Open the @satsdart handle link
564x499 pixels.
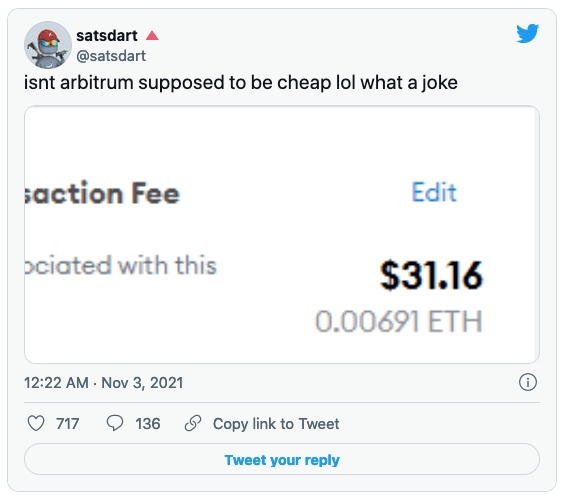(x=111, y=56)
